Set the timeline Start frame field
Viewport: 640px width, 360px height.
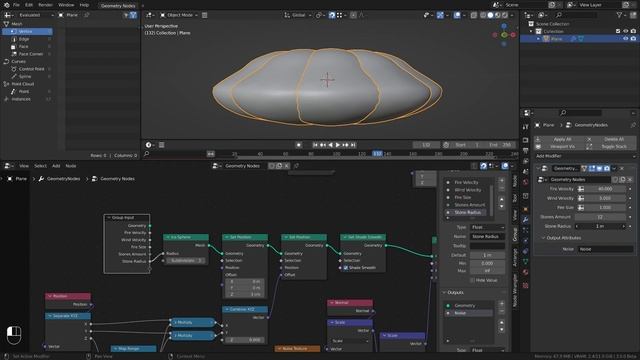[467, 145]
